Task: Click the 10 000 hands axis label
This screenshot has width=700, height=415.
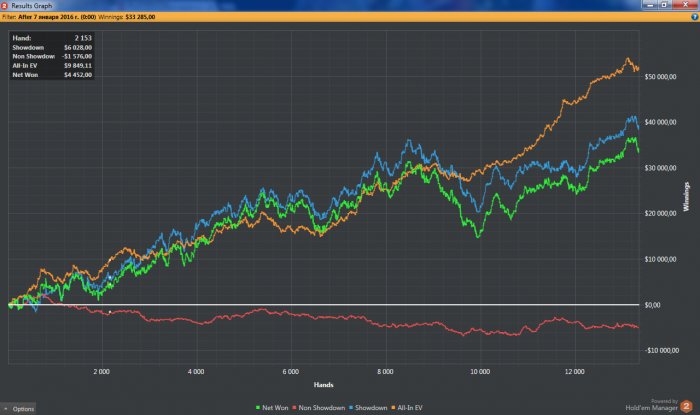Action: 480,372
